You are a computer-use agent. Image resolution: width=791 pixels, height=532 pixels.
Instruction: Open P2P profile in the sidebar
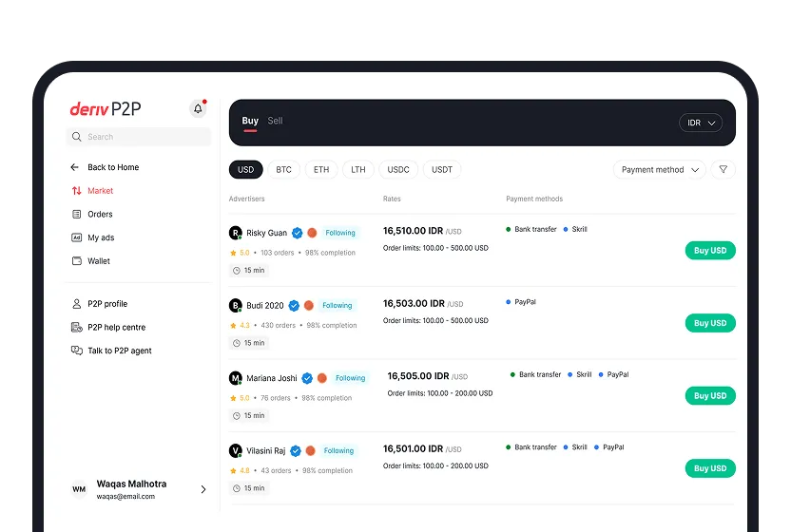tap(107, 304)
